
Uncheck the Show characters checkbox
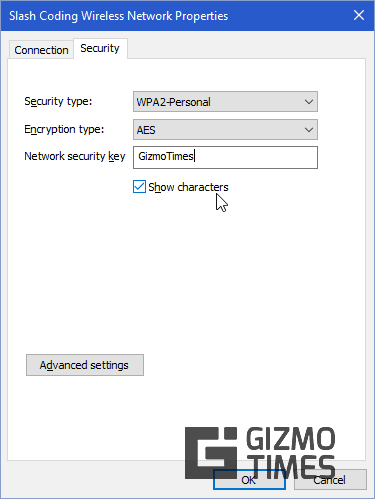pos(139,187)
